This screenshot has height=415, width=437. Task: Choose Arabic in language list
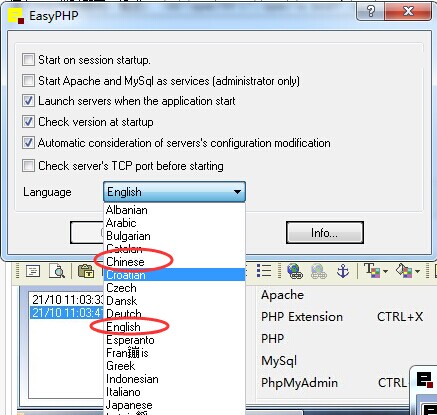pos(175,223)
